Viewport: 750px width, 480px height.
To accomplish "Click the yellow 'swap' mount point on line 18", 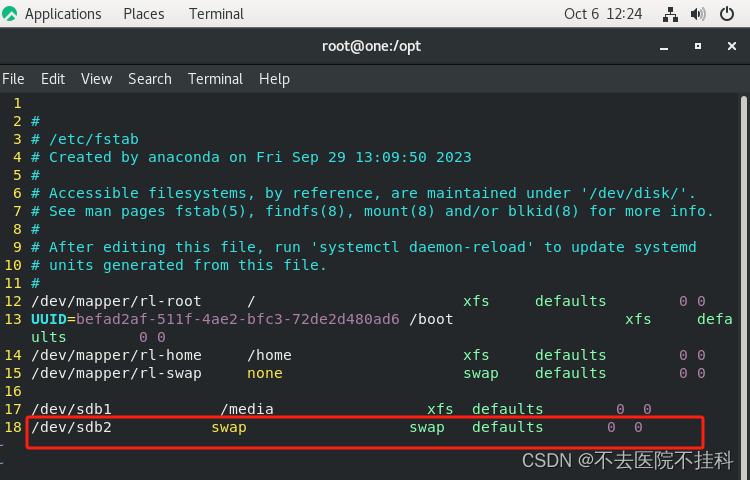I will coord(229,427).
